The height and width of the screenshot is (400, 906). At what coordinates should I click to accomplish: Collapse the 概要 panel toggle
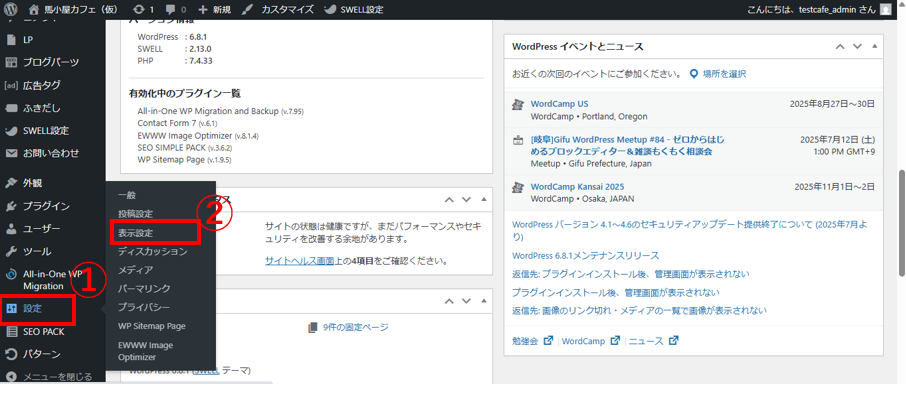pyautogui.click(x=483, y=301)
